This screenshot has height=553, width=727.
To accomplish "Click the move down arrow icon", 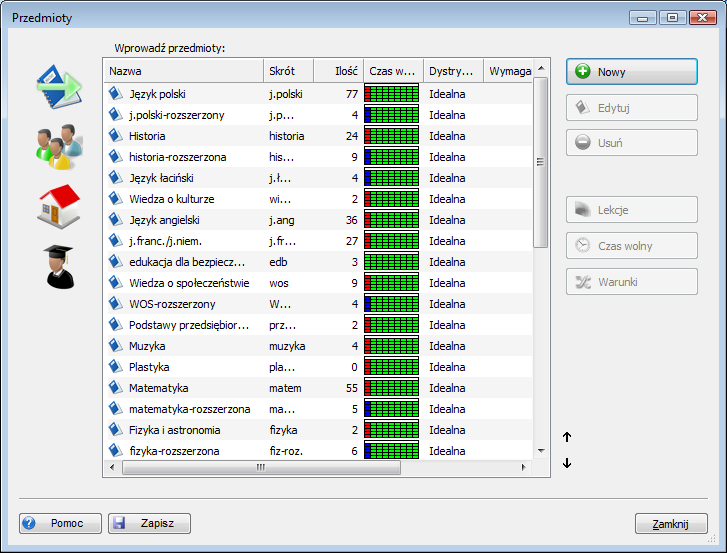I will (x=567, y=462).
